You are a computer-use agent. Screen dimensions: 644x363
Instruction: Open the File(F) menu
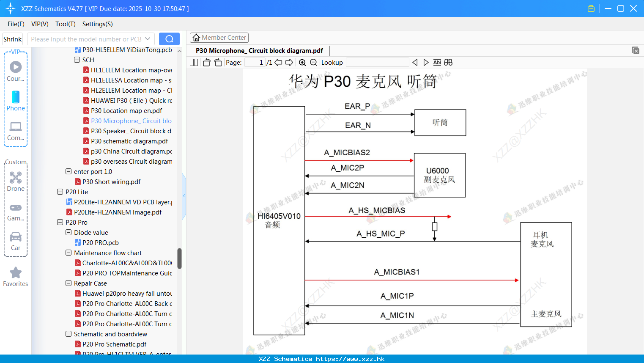tap(16, 24)
